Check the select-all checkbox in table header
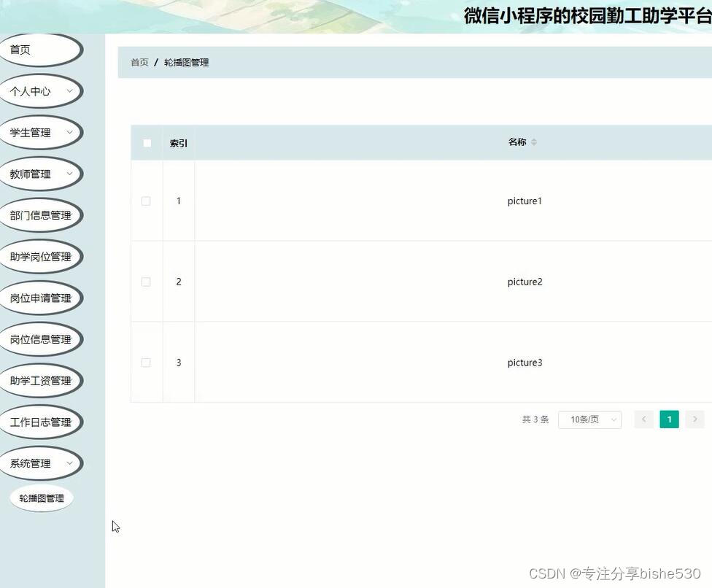Viewport: 712px width, 588px height. pyautogui.click(x=146, y=142)
